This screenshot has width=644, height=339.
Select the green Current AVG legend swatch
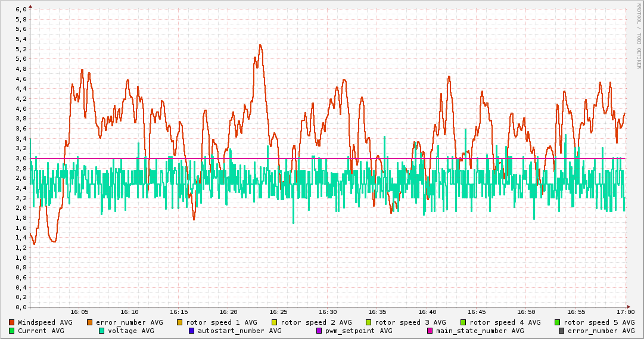(12, 331)
